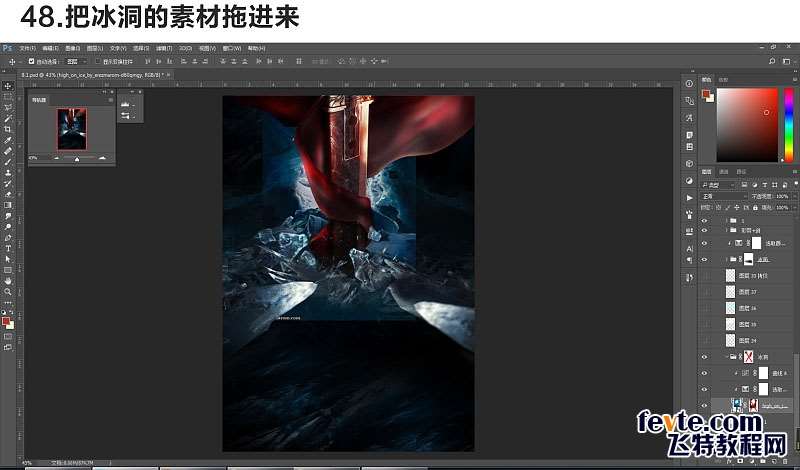Hide the topmost group layer named 1
800x470 pixels.
(x=705, y=221)
